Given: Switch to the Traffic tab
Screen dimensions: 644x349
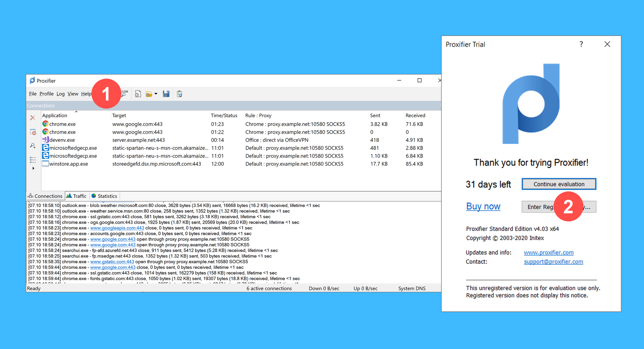Looking at the screenshot, I should 77,196.
